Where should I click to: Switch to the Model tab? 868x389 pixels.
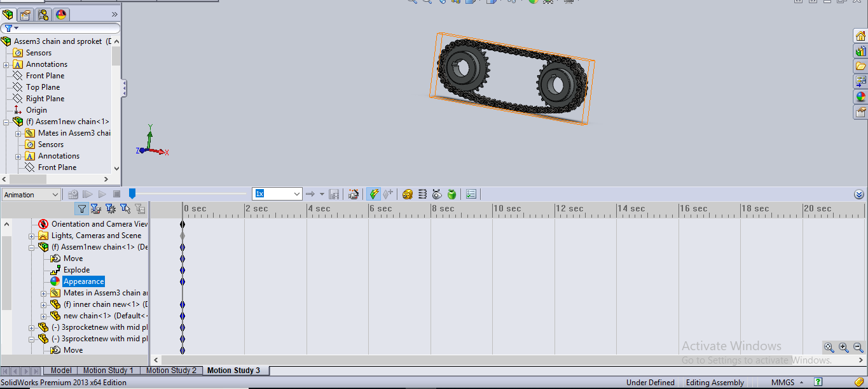tap(61, 371)
